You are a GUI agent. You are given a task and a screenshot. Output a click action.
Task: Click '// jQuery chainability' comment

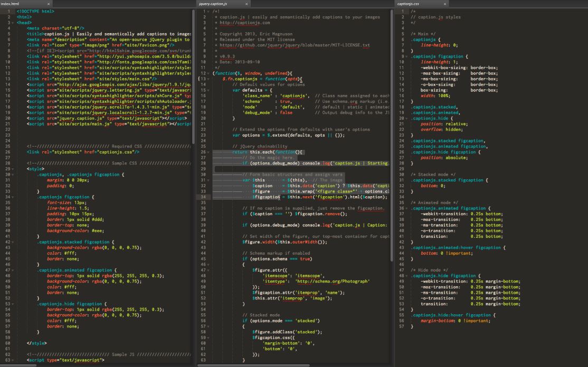point(260,147)
